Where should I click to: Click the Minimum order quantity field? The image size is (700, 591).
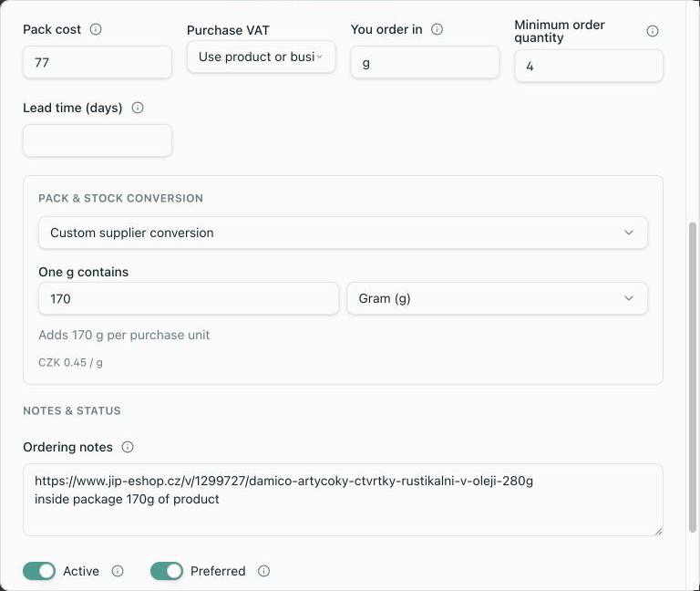pyautogui.click(x=589, y=66)
